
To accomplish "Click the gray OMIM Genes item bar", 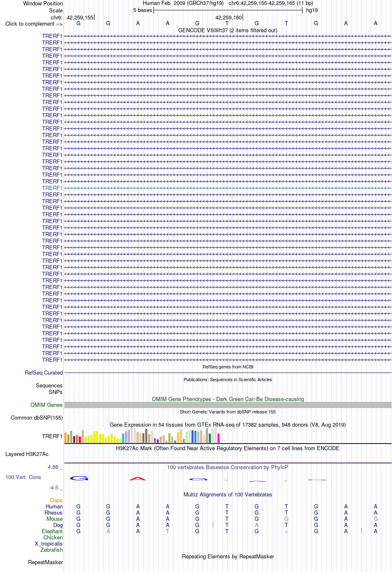I will pos(228,405).
